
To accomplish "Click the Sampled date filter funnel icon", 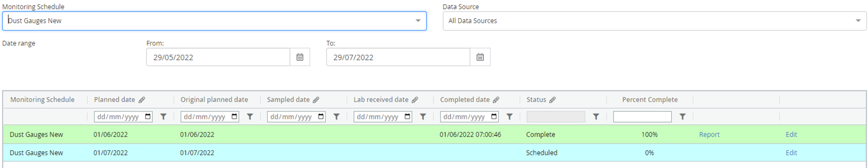I will pos(336,117).
